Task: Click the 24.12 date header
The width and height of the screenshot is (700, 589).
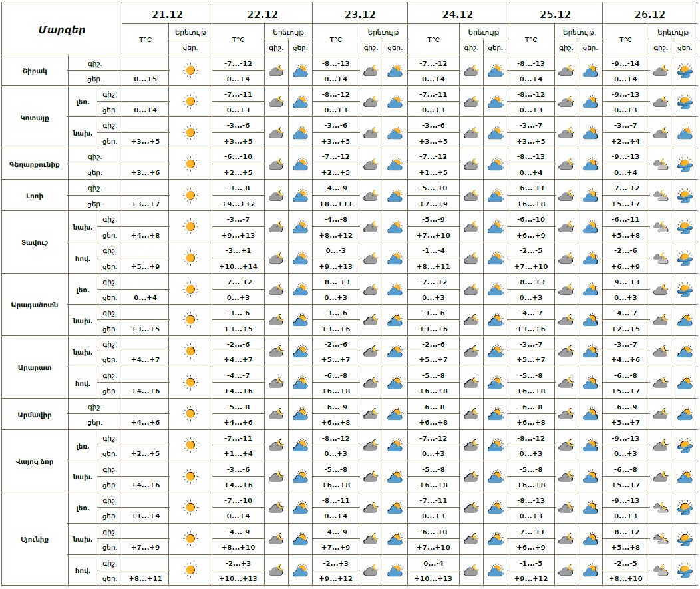Action: point(457,15)
